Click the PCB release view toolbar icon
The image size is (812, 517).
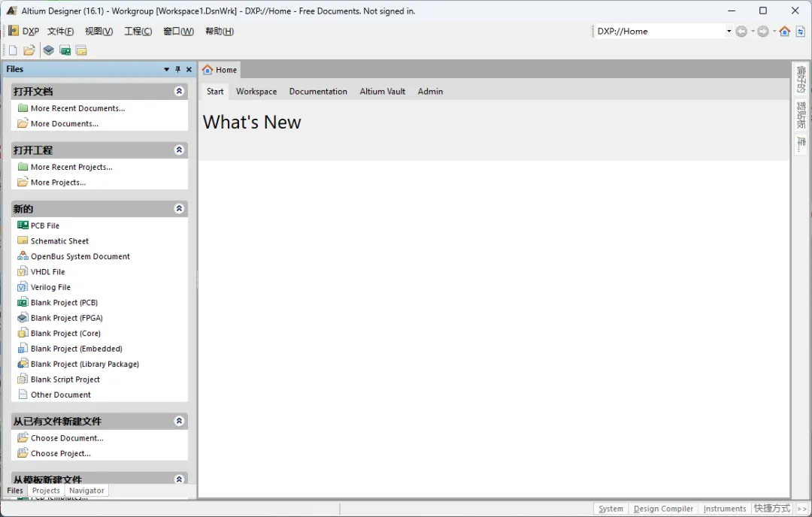65,50
